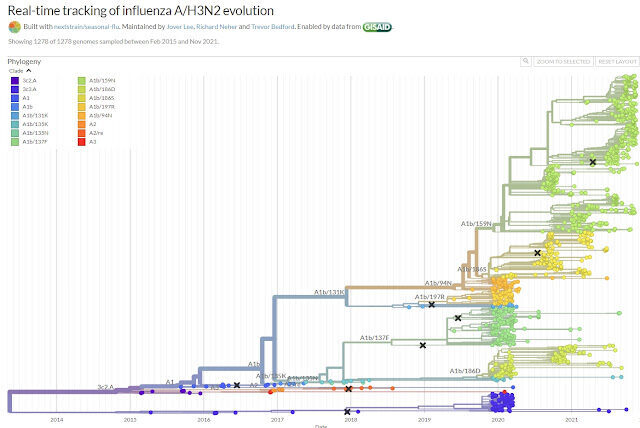The width and height of the screenshot is (640, 428).
Task: Open Trevor Bedford's link
Action: (273, 27)
